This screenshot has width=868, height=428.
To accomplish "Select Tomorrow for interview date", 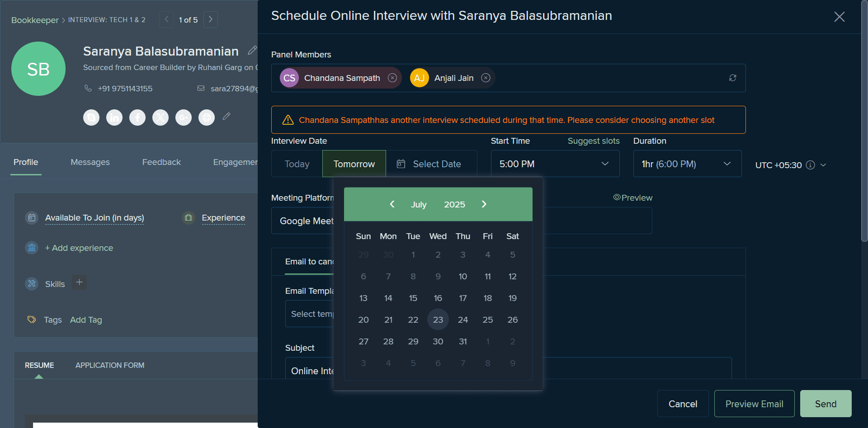I will point(354,164).
